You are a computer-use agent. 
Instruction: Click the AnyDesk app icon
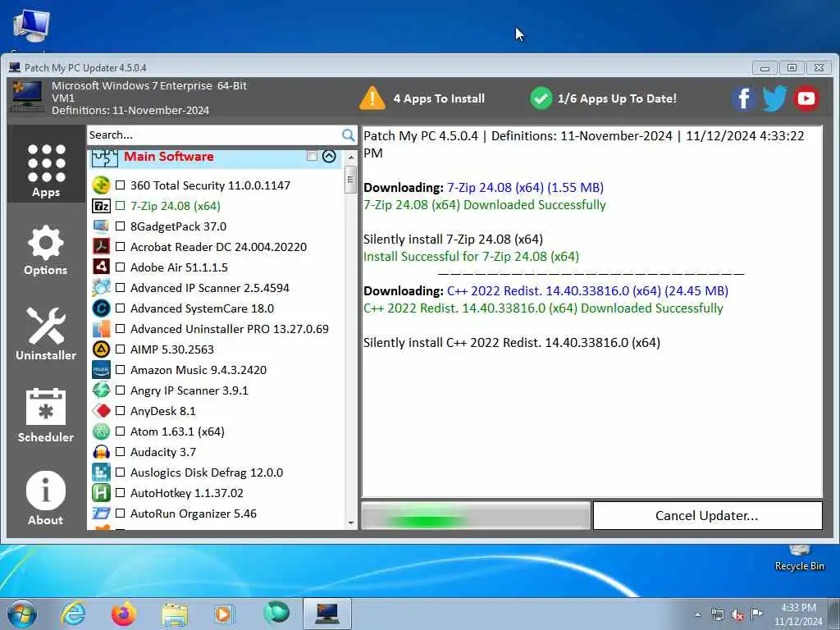(101, 411)
